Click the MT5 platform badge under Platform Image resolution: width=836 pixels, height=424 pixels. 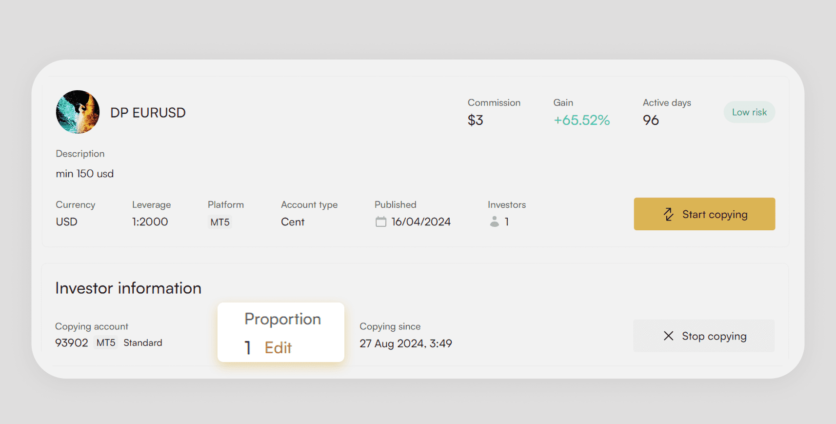click(x=219, y=222)
